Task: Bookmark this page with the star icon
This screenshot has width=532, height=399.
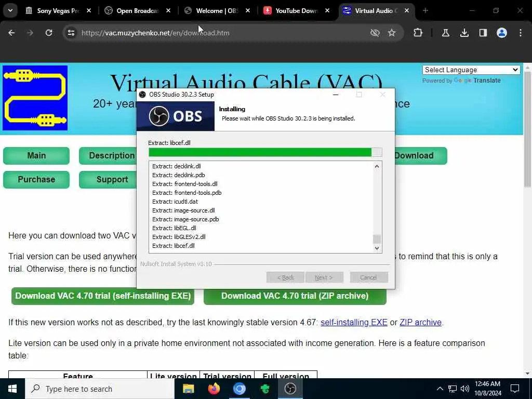Action: (392, 33)
